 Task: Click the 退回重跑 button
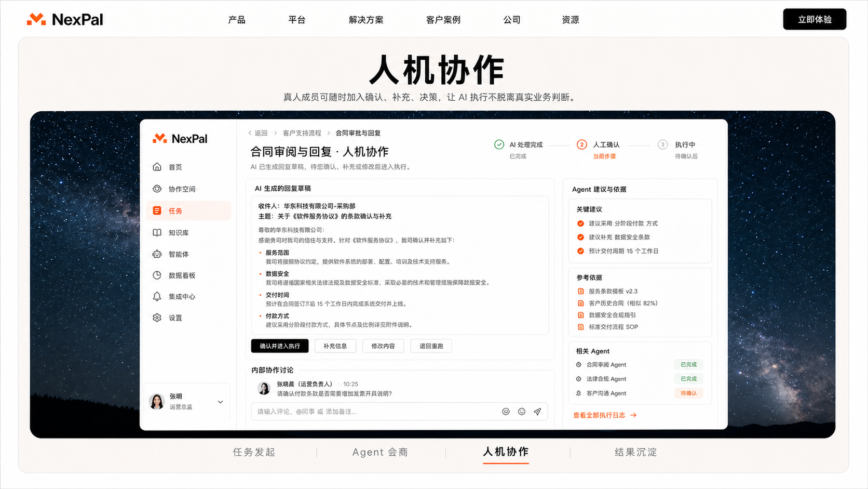point(431,346)
